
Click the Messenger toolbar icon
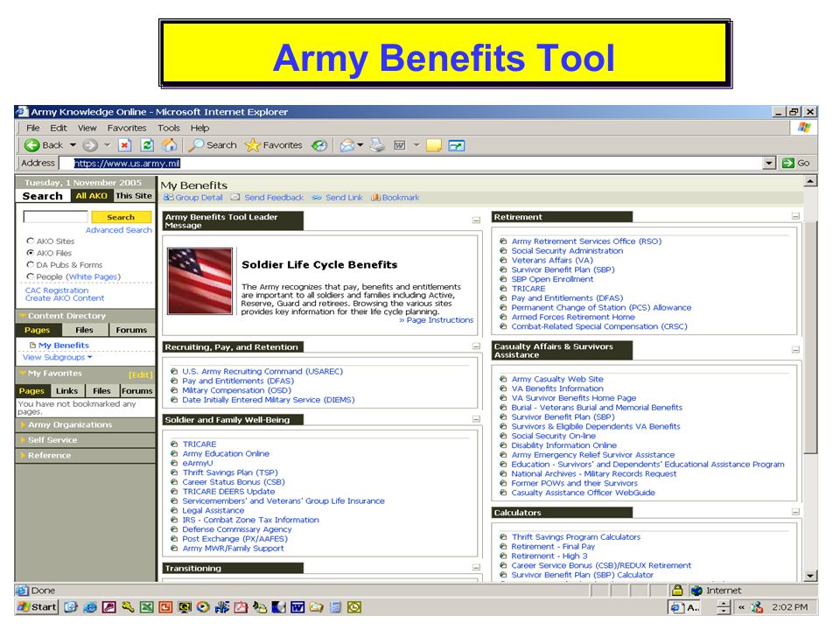(457, 145)
